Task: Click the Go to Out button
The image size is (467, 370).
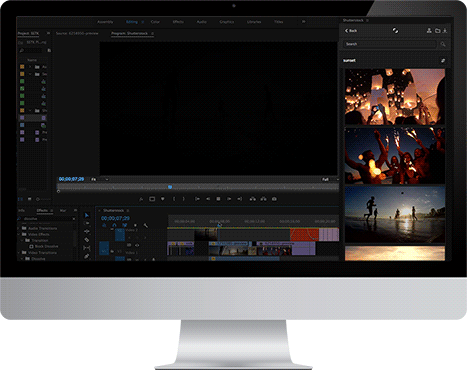Action: tap(240, 199)
